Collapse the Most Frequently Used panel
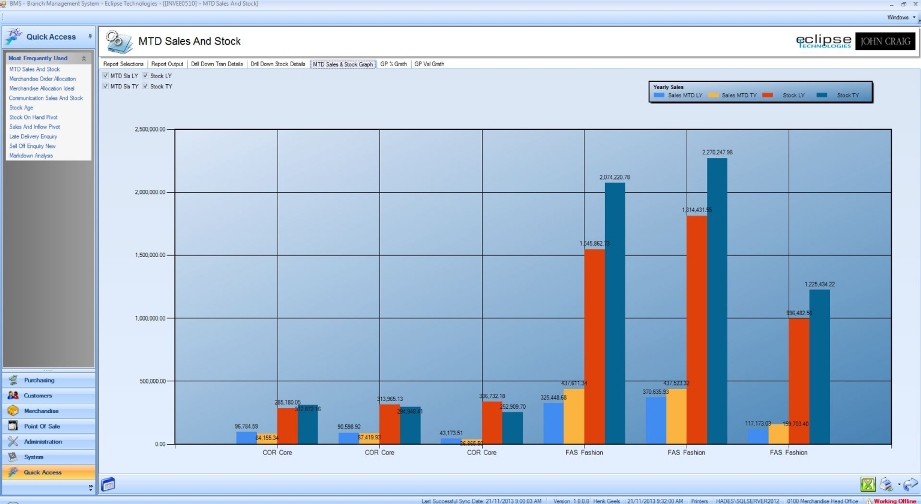The width and height of the screenshot is (921, 504). coord(84,59)
